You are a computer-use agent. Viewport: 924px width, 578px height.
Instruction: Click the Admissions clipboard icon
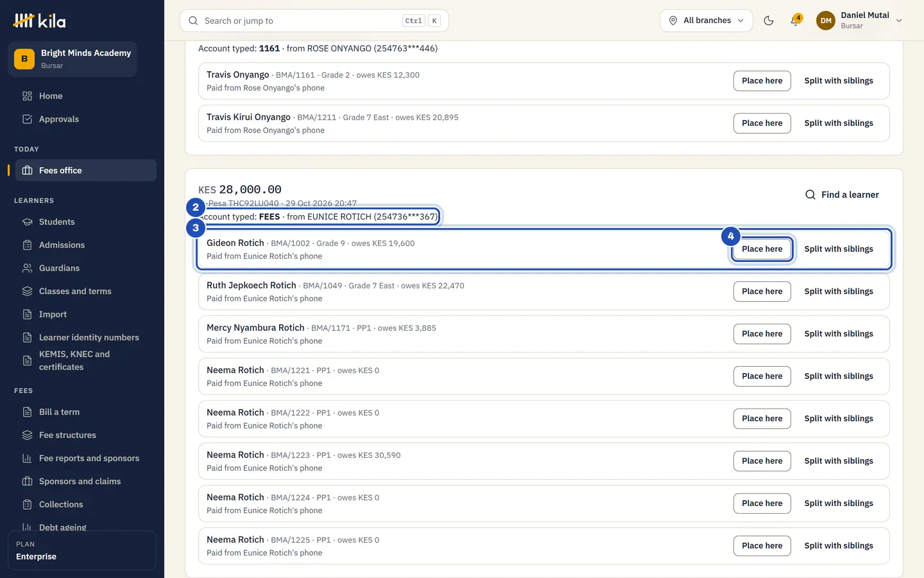click(27, 245)
